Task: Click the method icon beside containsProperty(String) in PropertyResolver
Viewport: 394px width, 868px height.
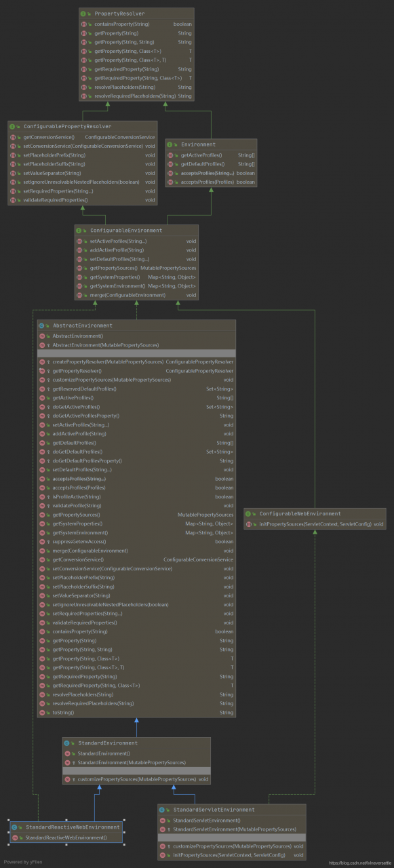Action: 83,24
